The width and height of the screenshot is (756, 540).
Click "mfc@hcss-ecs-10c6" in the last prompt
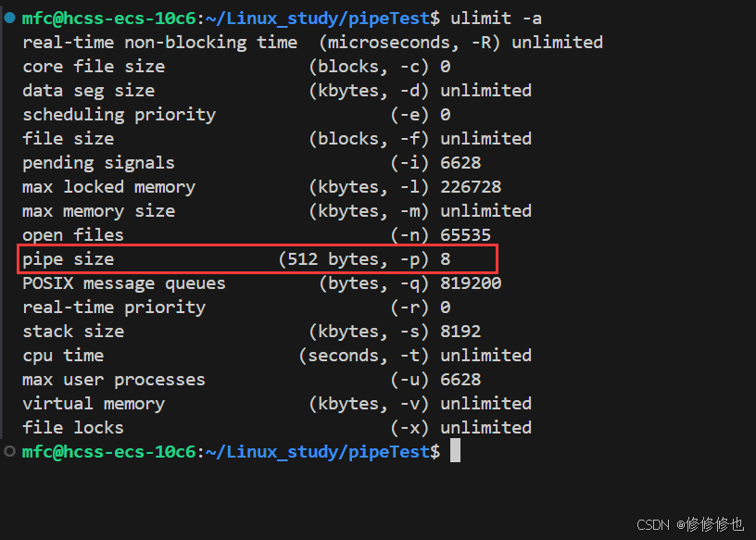pos(109,452)
